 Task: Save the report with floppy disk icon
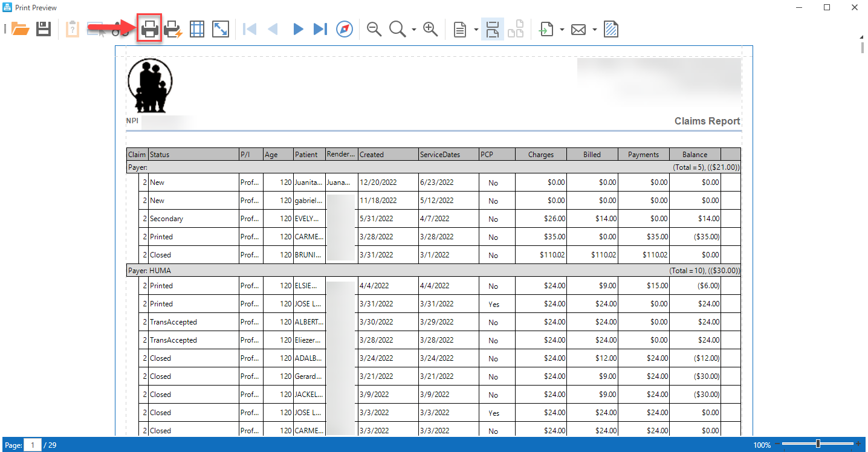pos(44,29)
